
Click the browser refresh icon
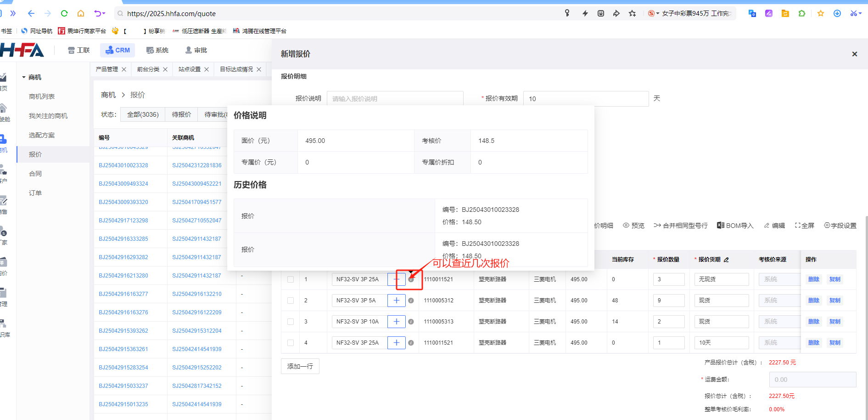tap(64, 13)
